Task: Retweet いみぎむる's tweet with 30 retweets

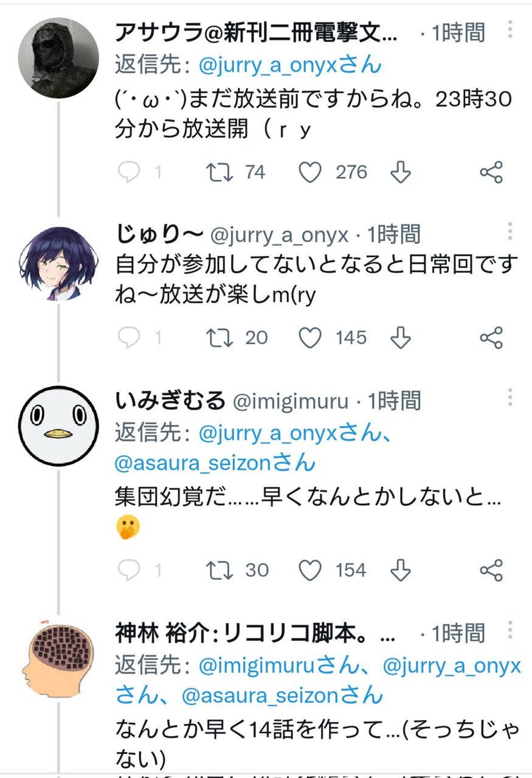Action: (x=219, y=570)
